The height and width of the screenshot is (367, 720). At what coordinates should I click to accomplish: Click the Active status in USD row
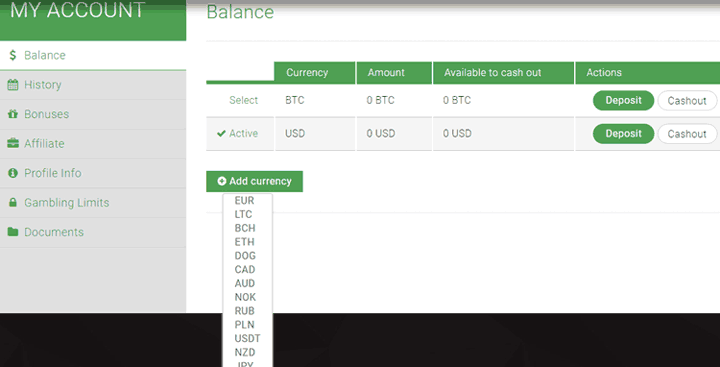click(x=237, y=134)
